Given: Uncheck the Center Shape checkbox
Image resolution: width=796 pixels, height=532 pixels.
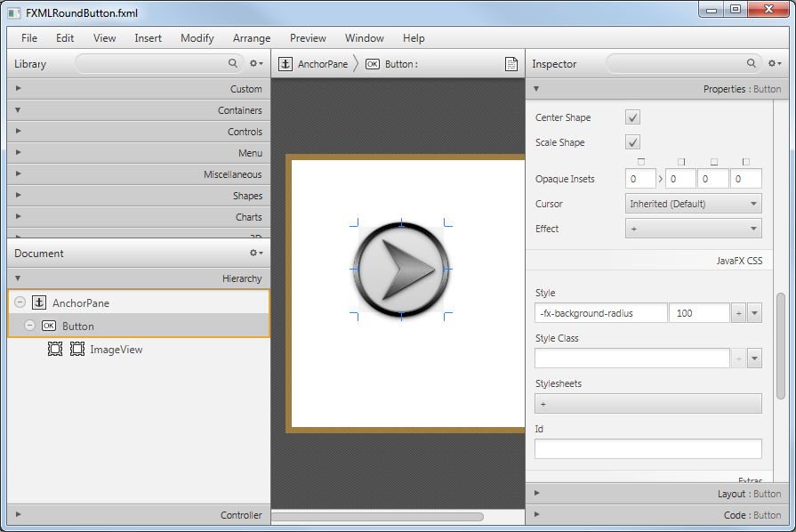Looking at the screenshot, I should tap(632, 117).
